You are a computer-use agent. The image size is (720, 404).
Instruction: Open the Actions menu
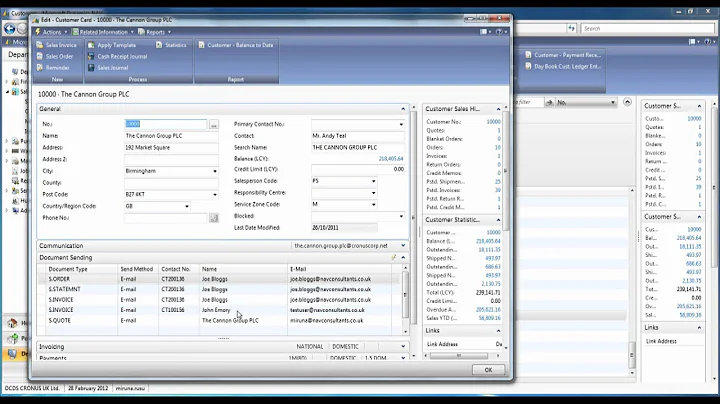pyautogui.click(x=51, y=32)
